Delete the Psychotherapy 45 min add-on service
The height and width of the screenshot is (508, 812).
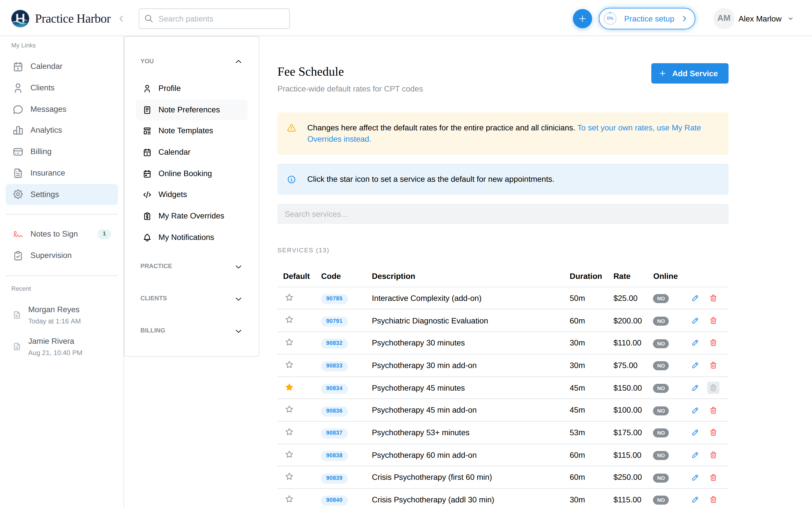pos(713,410)
